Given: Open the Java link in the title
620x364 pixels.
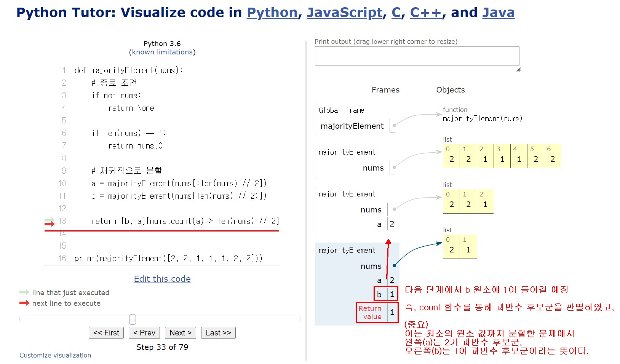Looking at the screenshot, I should click(499, 13).
